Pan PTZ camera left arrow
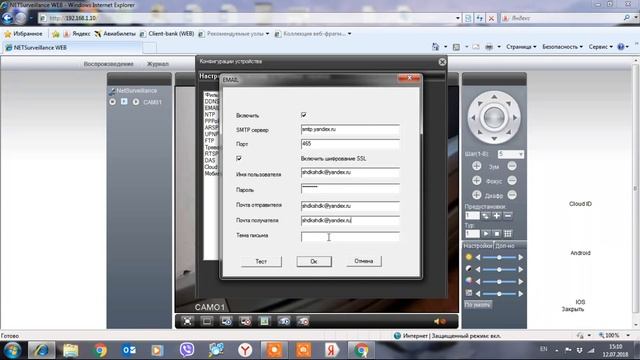This screenshot has height=360, width=640. click(473, 118)
